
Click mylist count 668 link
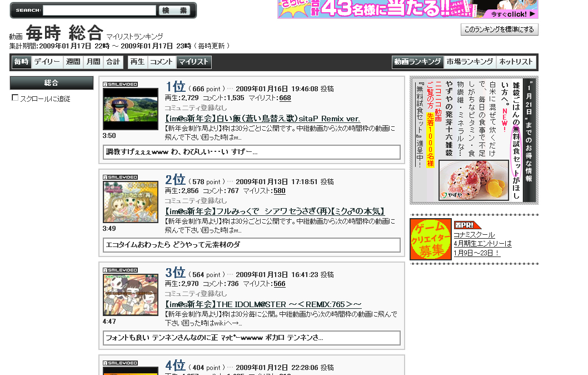click(285, 98)
